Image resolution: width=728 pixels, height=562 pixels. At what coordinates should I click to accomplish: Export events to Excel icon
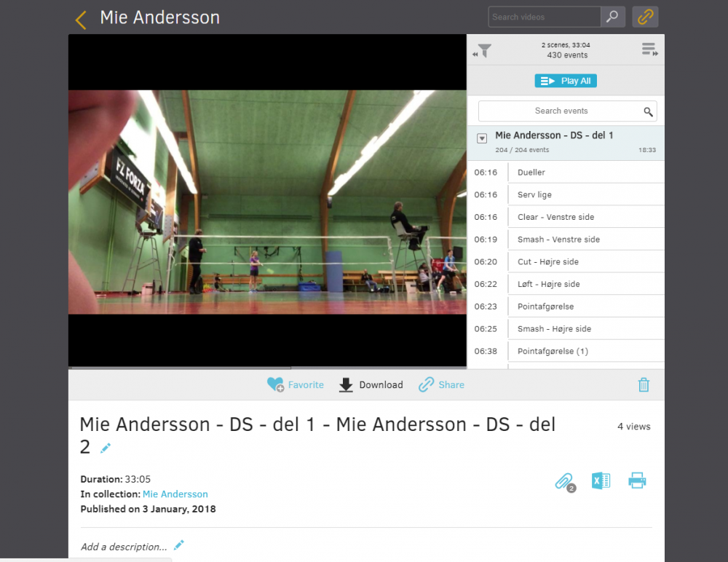[x=601, y=480]
